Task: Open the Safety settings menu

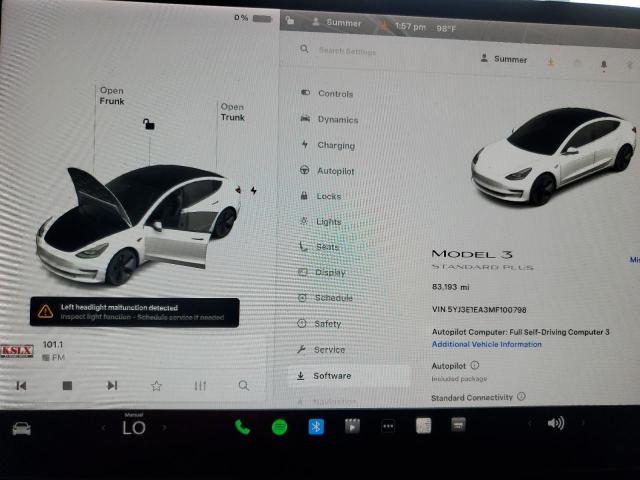Action: [x=319, y=324]
